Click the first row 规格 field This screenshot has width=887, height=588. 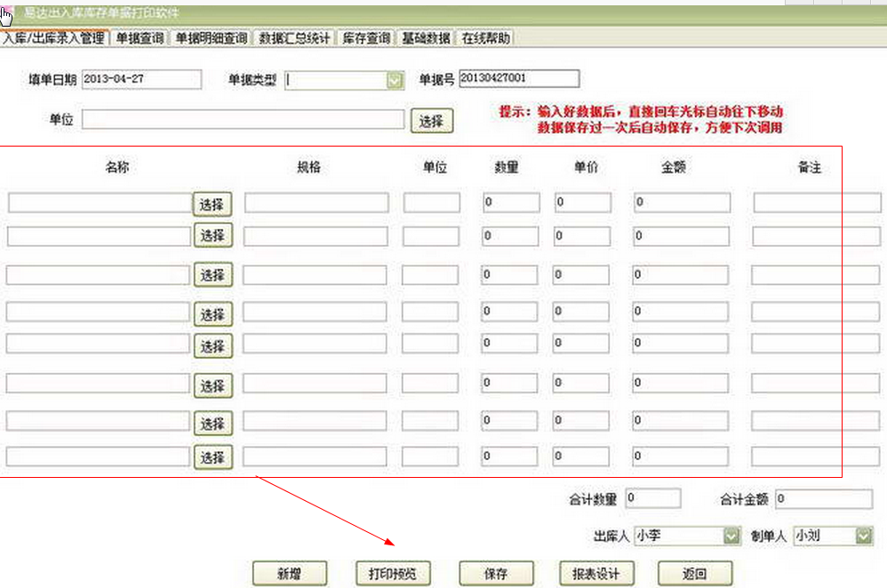(x=316, y=203)
